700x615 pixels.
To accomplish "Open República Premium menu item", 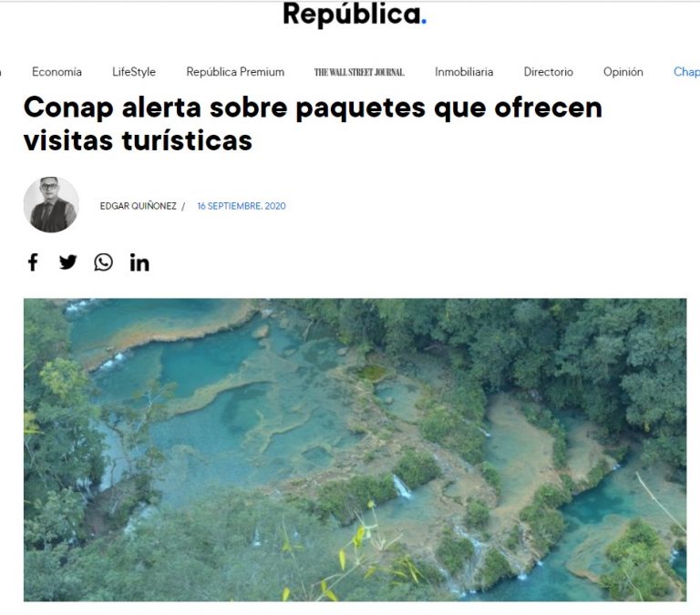I will pos(235,72).
